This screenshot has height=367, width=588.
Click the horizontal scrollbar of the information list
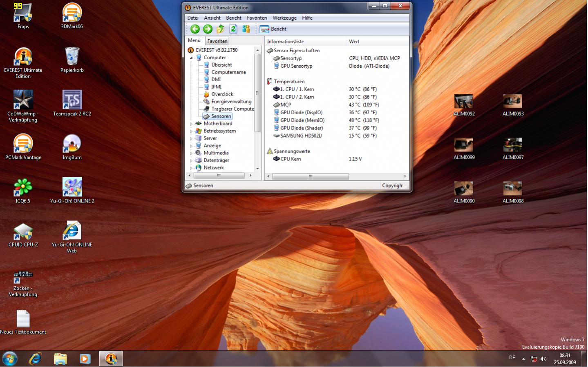[337, 176]
